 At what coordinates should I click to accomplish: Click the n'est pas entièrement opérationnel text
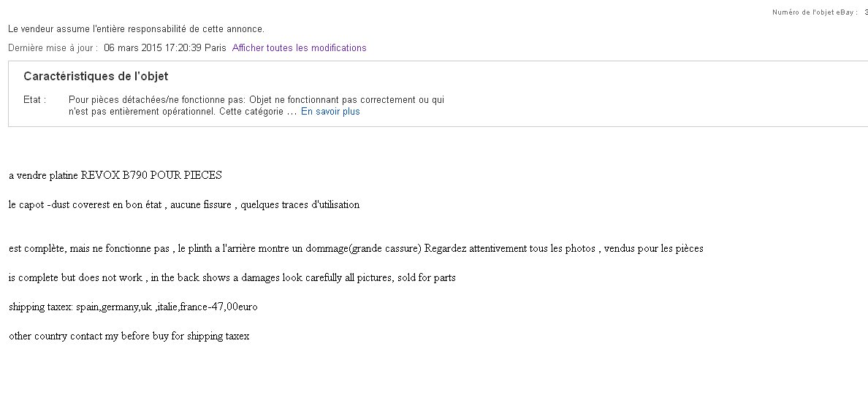(x=142, y=112)
